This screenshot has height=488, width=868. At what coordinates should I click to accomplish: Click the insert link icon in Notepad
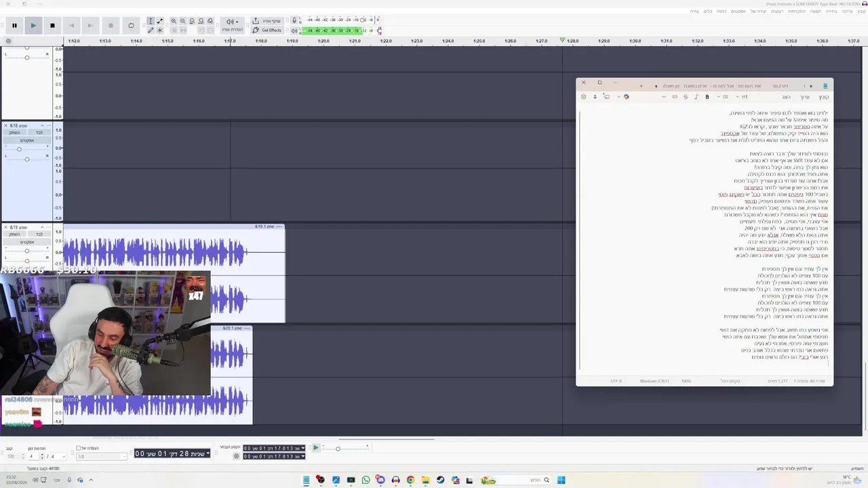675,97
